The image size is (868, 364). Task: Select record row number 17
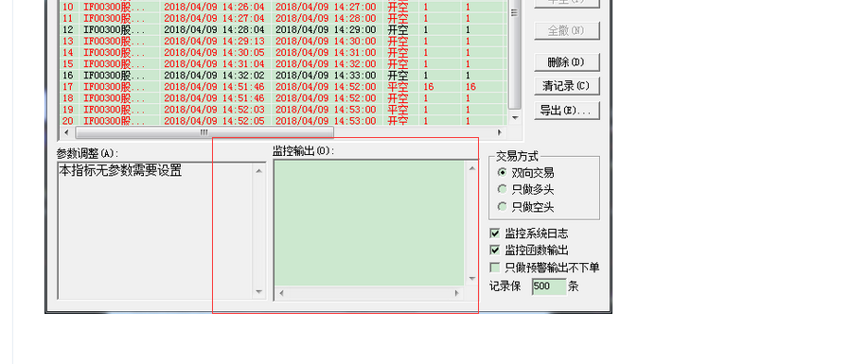pyautogui.click(x=282, y=87)
